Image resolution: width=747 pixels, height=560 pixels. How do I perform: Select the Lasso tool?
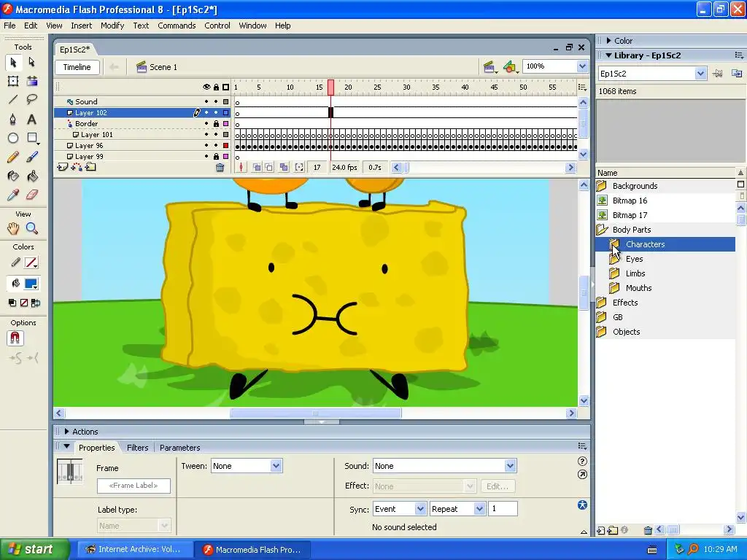point(32,99)
